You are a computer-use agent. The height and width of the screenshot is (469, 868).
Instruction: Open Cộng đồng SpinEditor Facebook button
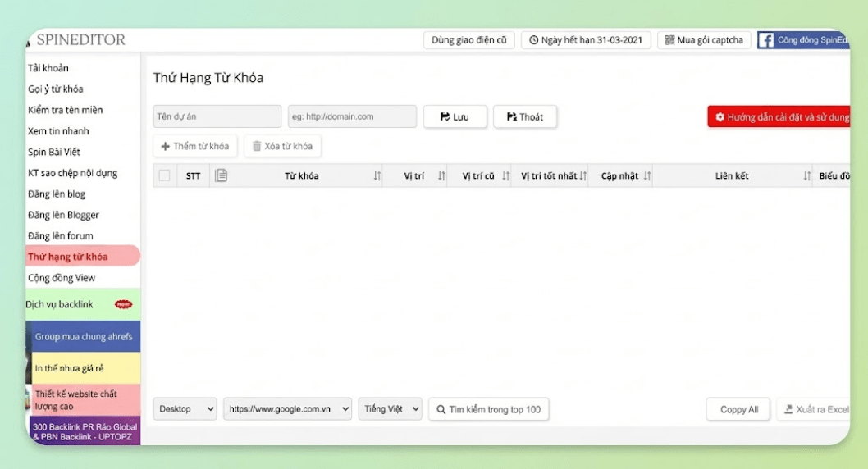[x=803, y=40]
